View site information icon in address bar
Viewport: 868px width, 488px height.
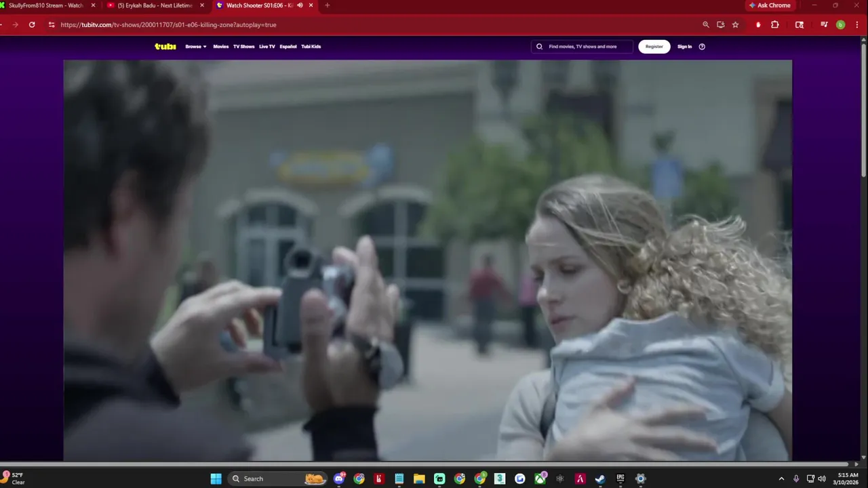(x=51, y=24)
